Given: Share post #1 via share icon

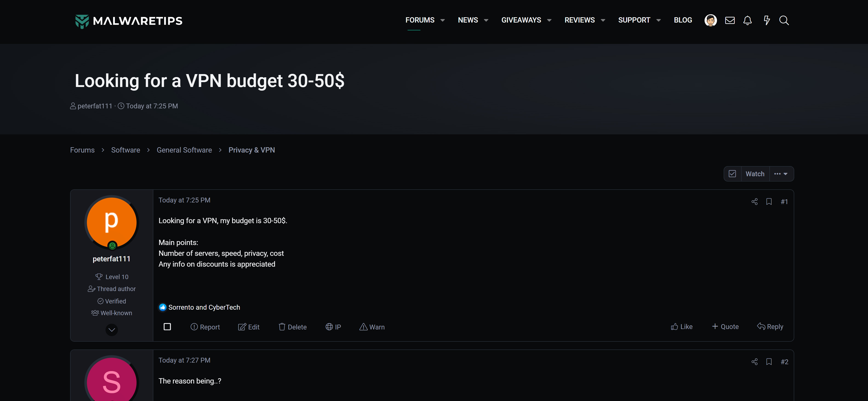Looking at the screenshot, I should click(754, 202).
